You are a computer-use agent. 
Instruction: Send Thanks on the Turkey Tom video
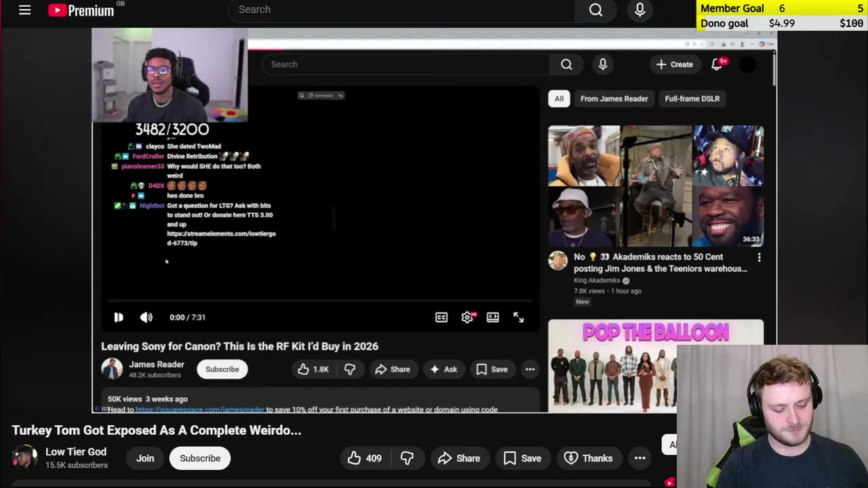pyautogui.click(x=589, y=458)
